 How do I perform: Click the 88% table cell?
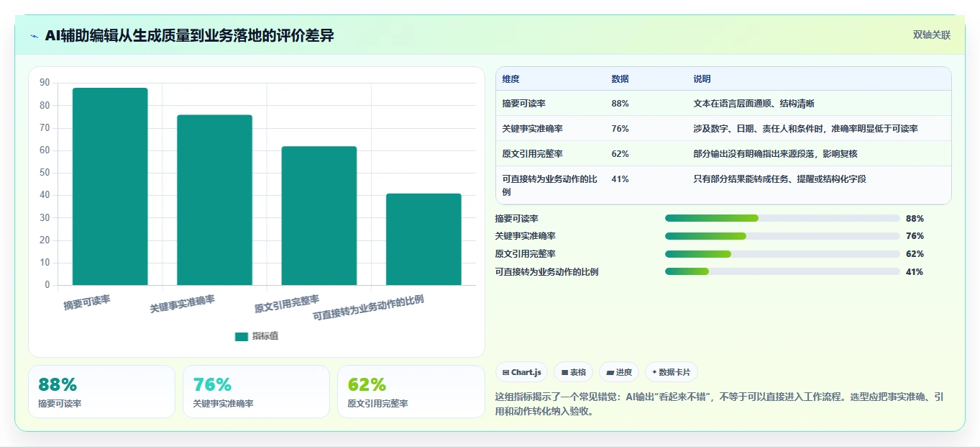pyautogui.click(x=620, y=104)
